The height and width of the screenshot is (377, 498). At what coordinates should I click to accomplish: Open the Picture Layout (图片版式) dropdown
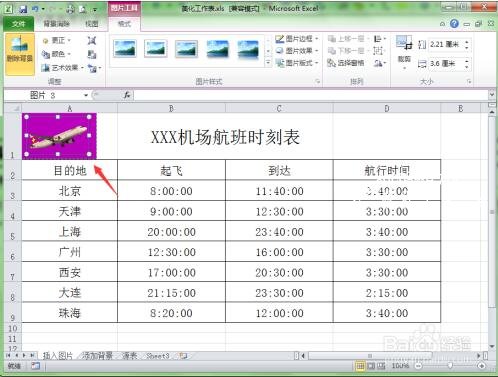297,63
